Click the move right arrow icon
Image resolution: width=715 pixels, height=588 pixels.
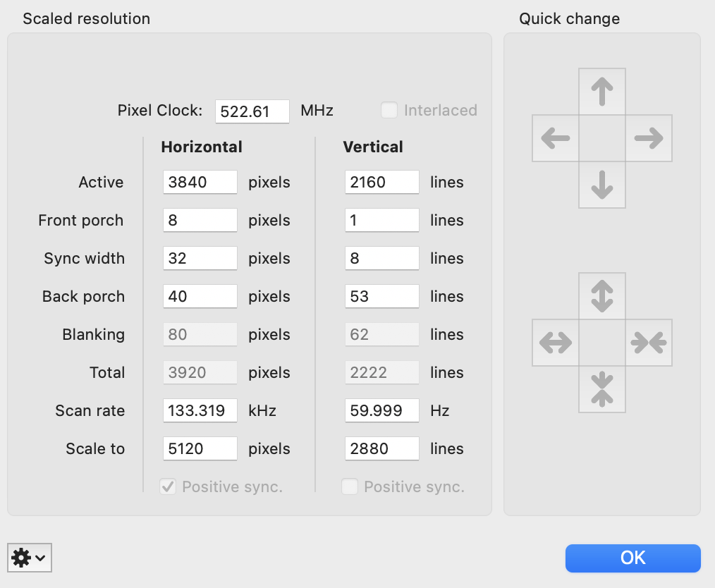point(649,138)
